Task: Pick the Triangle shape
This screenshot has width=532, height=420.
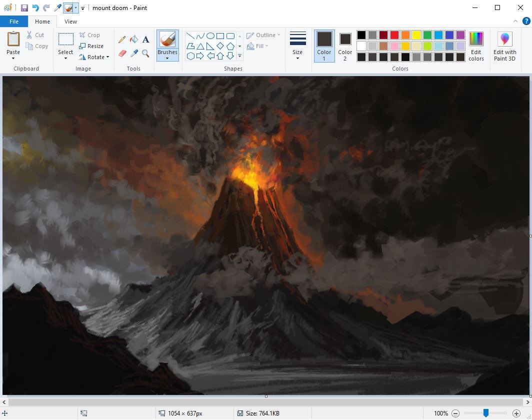Action: pos(200,46)
